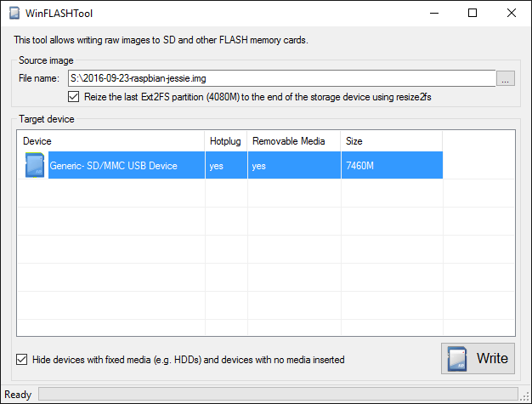532x404 pixels.
Task: Select Generic- SD/MMC USB Device row
Action: [113, 166]
